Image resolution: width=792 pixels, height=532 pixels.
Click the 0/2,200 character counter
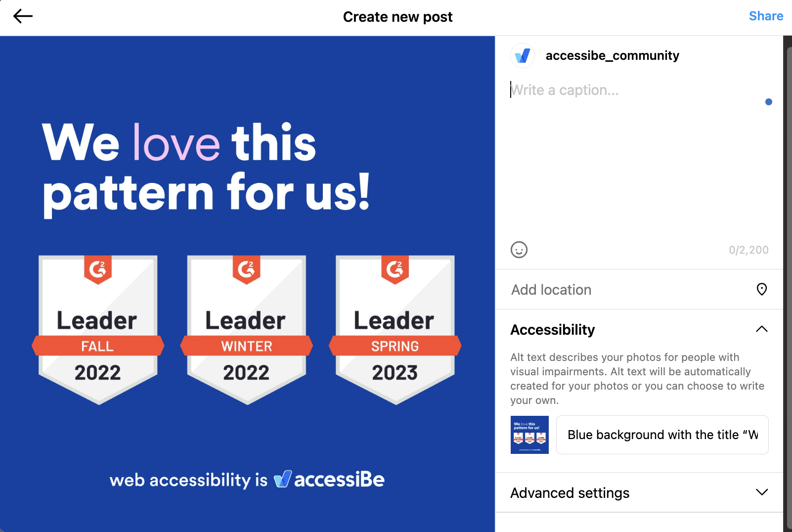748,250
